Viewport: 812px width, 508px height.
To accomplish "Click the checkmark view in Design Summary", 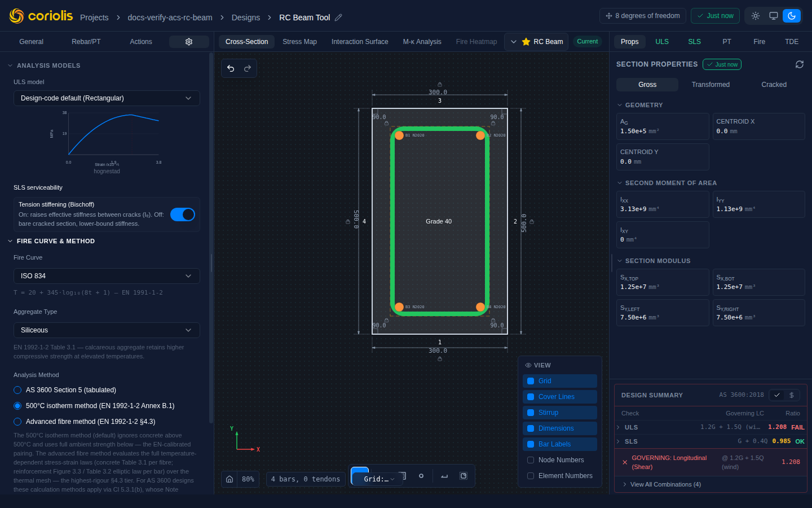I will (777, 395).
